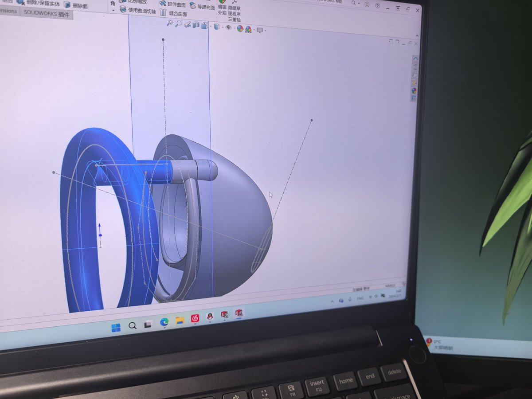This screenshot has height=399, width=532.
Task: Click the 删除/保留实体 (Delete/Keep Body) tool
Action: pos(38,3)
